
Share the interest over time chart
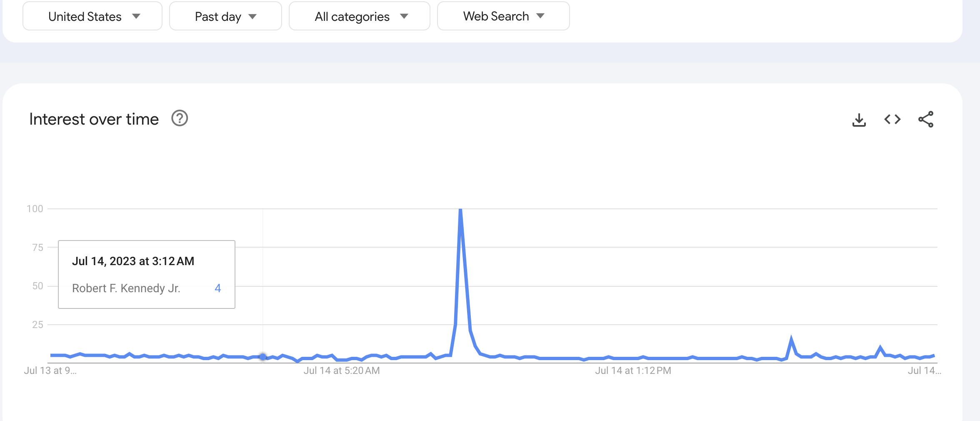point(925,120)
